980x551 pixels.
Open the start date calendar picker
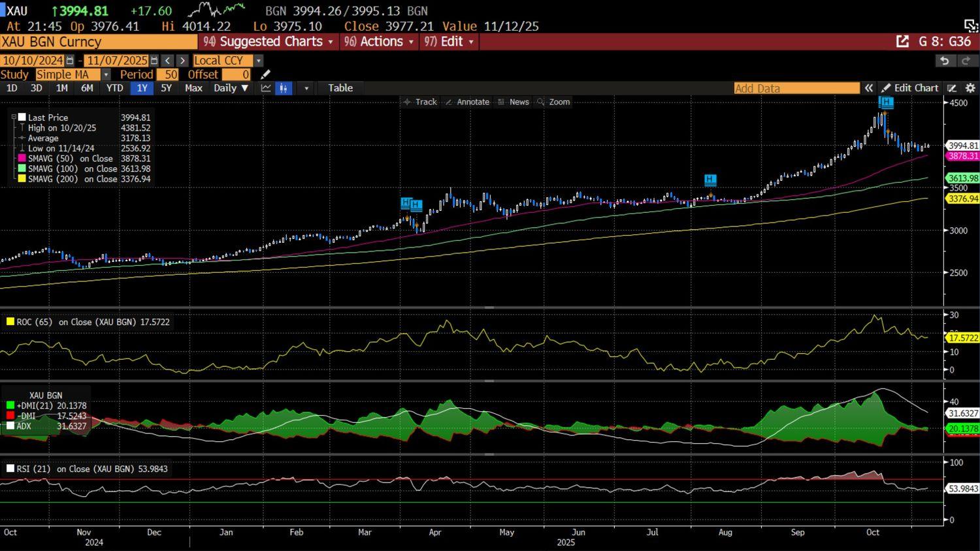[x=70, y=61]
